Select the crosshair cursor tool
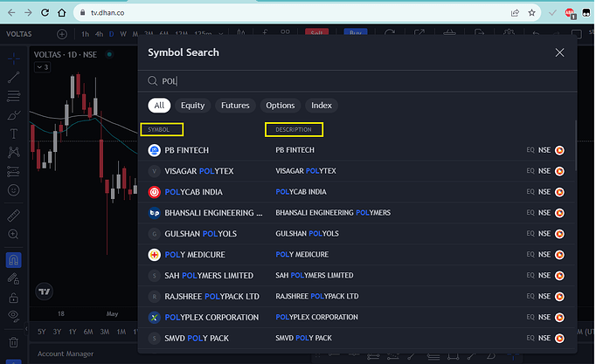This screenshot has height=364, width=603. (x=13, y=58)
